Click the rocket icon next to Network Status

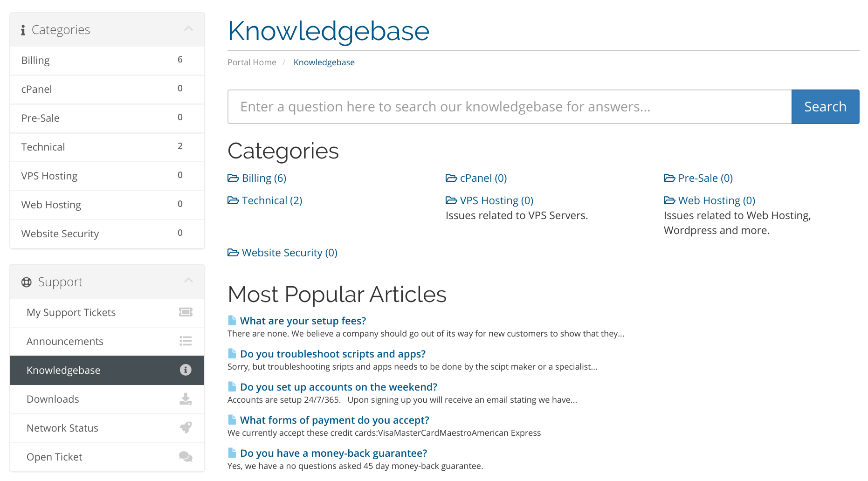(x=186, y=427)
